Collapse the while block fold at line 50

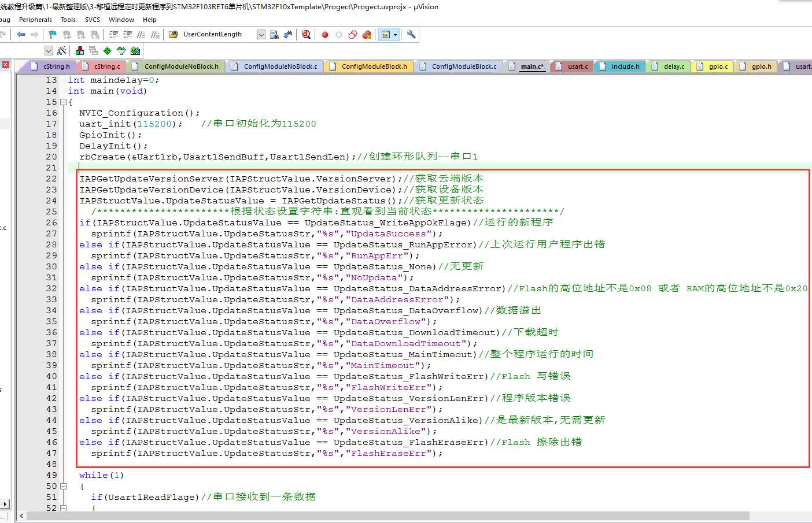64,486
